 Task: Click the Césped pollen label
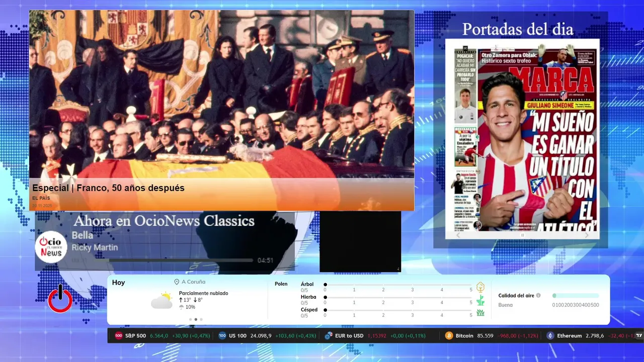pyautogui.click(x=309, y=310)
